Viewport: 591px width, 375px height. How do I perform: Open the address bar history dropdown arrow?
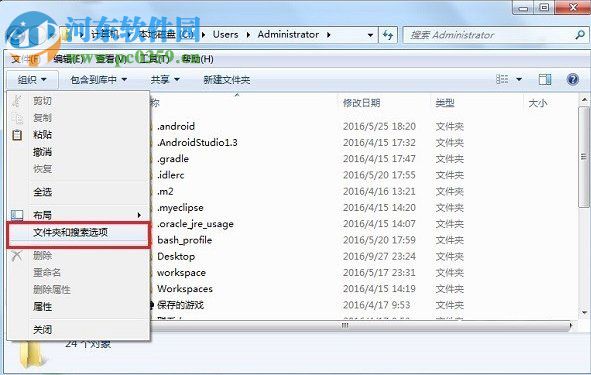(x=371, y=35)
